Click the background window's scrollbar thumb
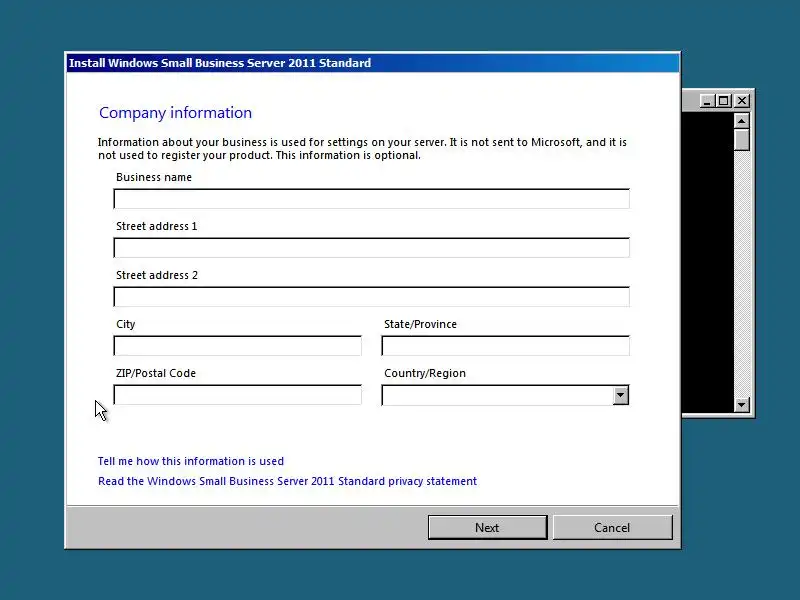 point(741,140)
